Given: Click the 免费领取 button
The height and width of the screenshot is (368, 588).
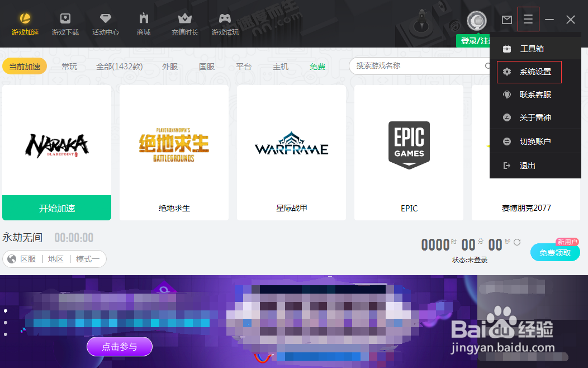Looking at the screenshot, I should 555,252.
